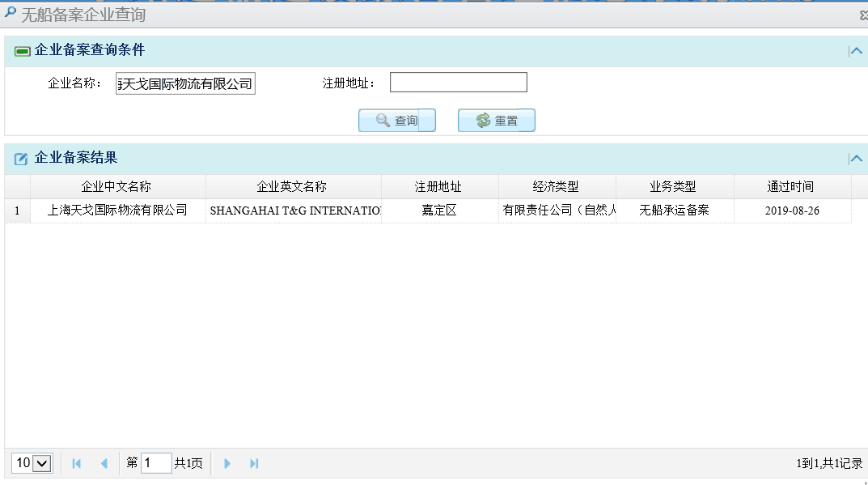
Task: Click row number 1 cell
Action: 17,211
